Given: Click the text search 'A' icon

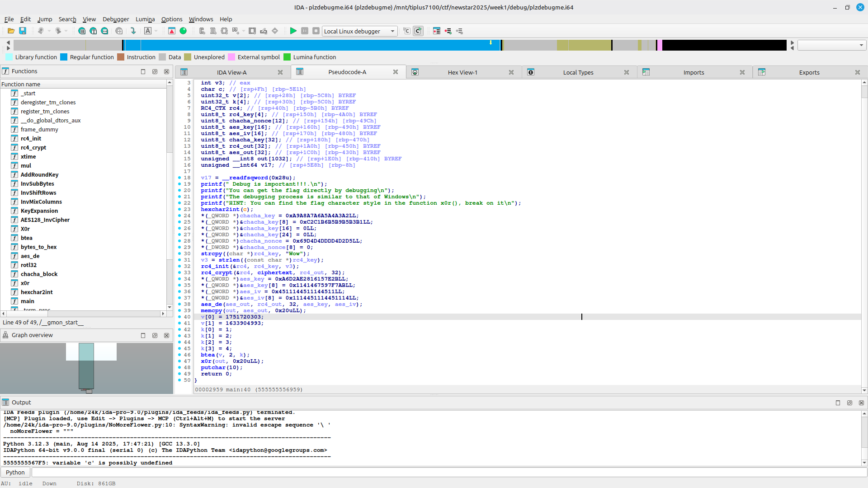Looking at the screenshot, I should point(148,31).
